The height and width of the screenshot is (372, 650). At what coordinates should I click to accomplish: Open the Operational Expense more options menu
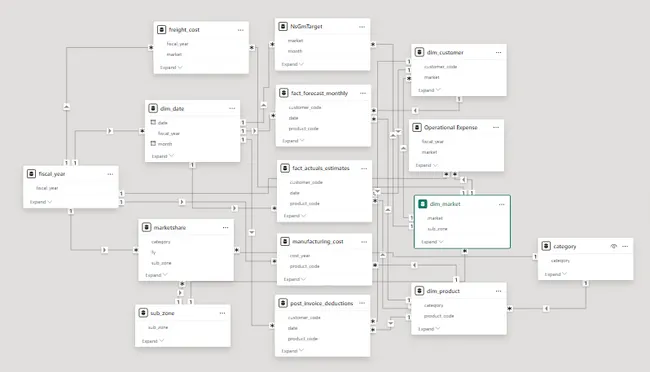pos(496,127)
